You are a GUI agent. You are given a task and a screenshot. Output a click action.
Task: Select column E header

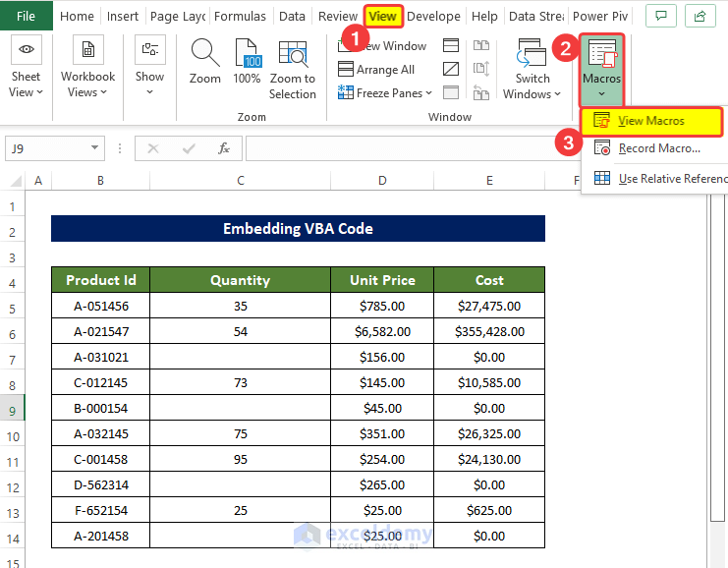(489, 181)
